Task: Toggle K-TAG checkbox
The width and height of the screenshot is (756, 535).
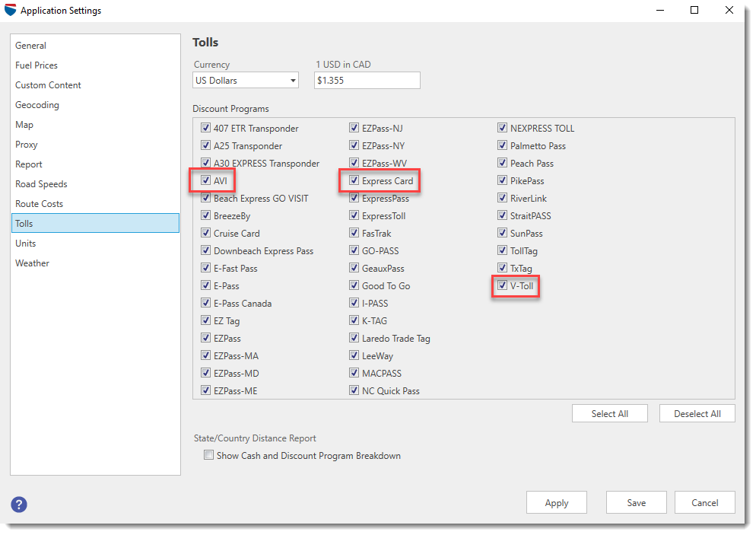Action: [x=354, y=320]
